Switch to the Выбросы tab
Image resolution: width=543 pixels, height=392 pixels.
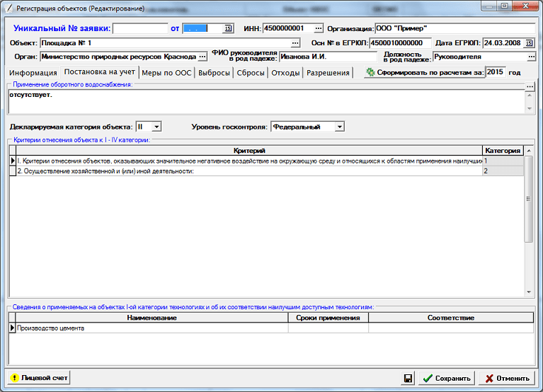[214, 73]
